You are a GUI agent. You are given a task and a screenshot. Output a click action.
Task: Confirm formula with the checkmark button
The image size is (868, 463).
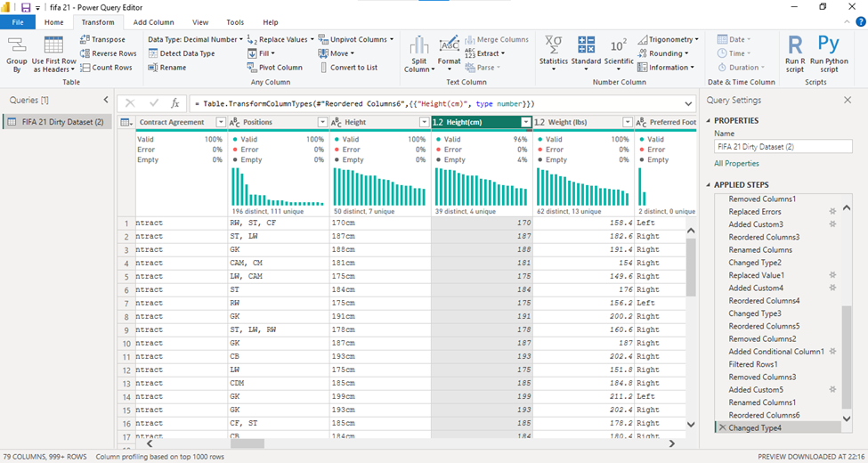(x=154, y=103)
